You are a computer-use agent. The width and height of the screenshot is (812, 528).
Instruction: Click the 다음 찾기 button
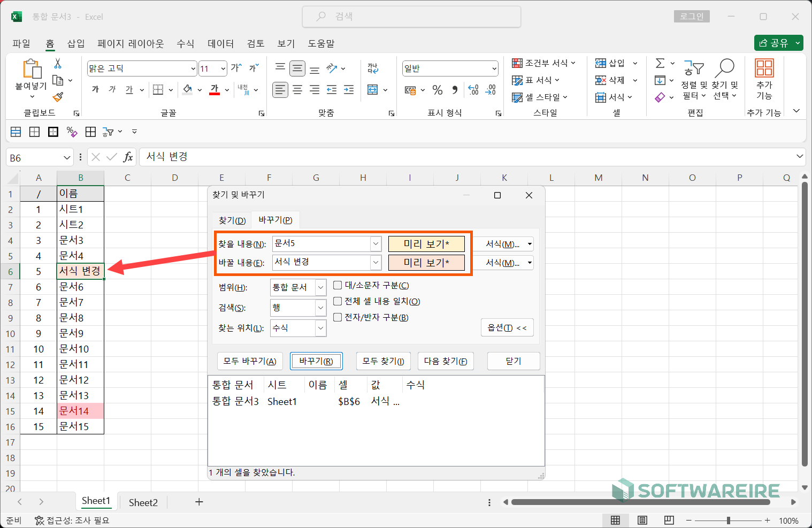pos(446,361)
